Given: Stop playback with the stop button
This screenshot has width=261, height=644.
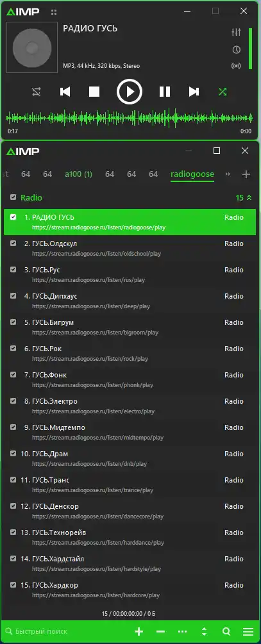Looking at the screenshot, I should tap(94, 92).
